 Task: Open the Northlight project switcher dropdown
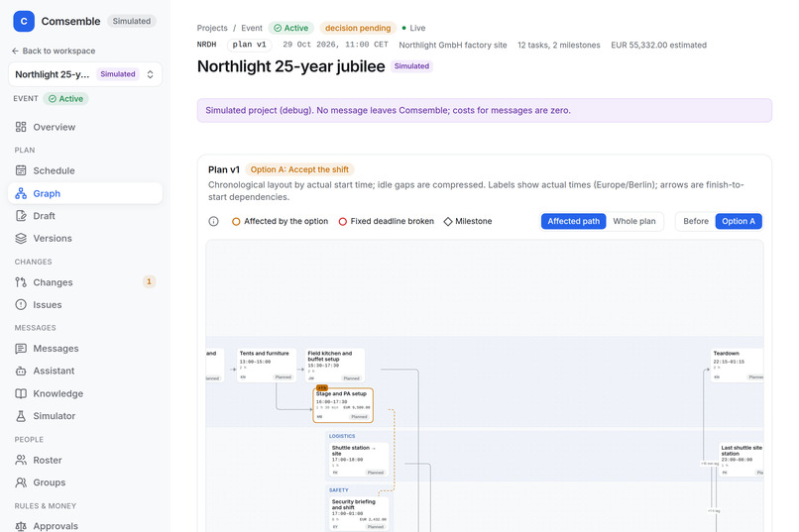click(x=85, y=74)
